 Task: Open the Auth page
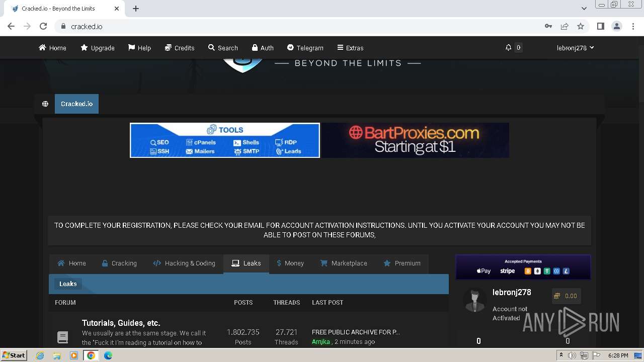tap(263, 48)
